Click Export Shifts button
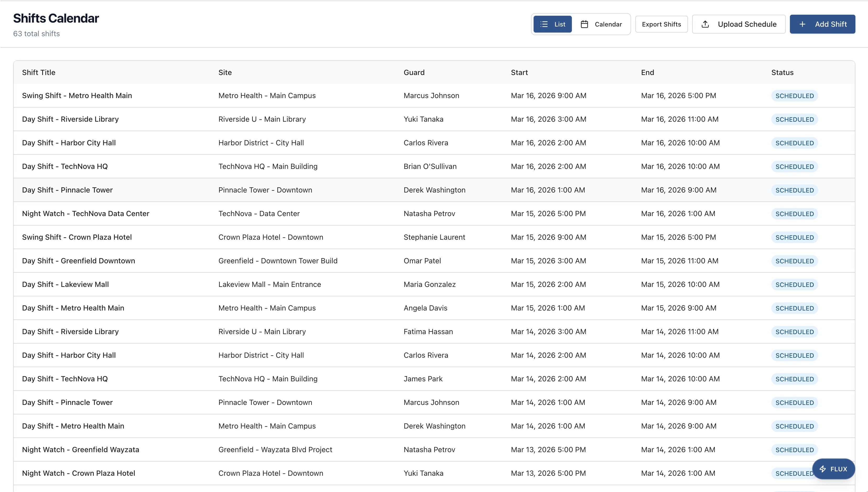The image size is (868, 492). tap(661, 24)
